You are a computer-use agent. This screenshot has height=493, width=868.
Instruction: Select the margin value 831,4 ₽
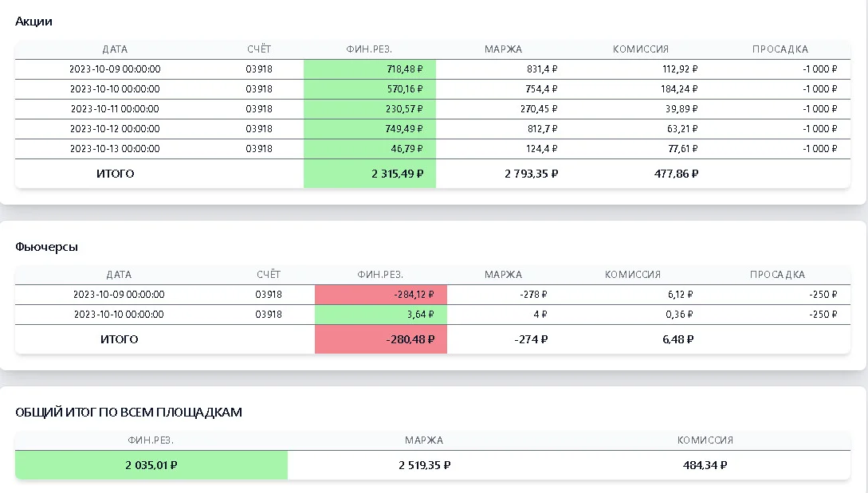tap(542, 69)
